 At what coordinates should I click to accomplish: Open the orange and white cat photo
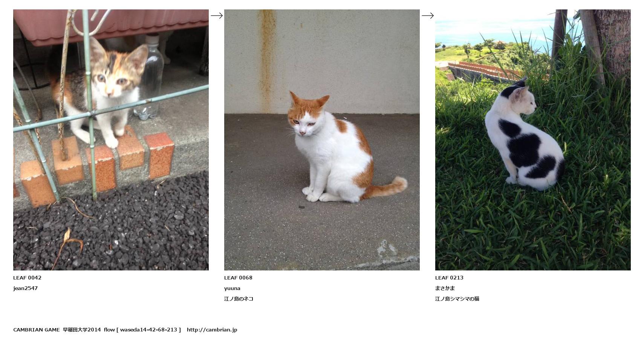click(x=322, y=140)
